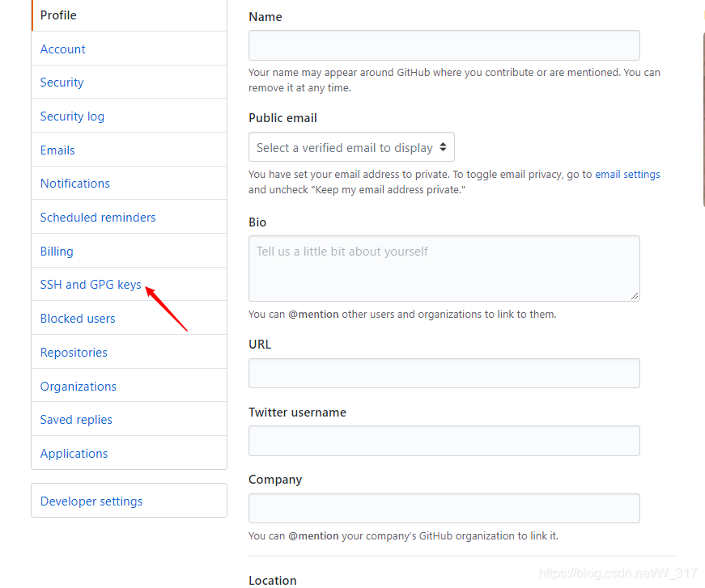
Task: Open SSH and GPG keys settings
Action: 91,285
